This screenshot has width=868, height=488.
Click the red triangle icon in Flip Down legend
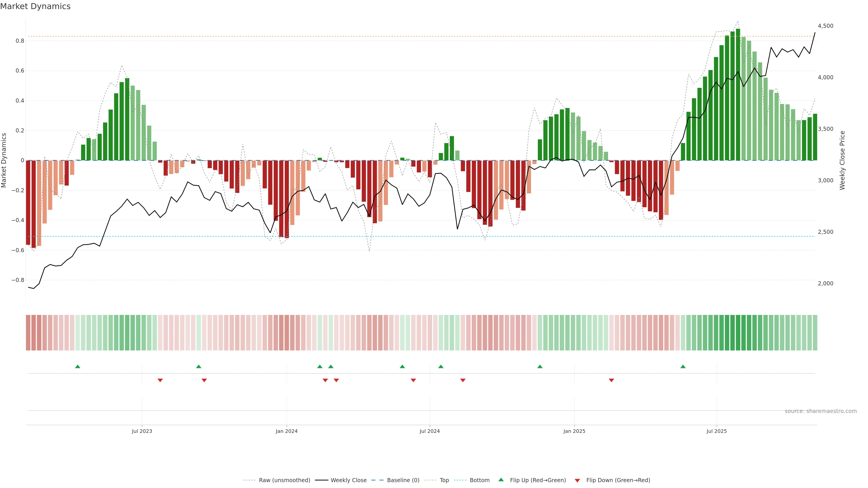coord(577,480)
